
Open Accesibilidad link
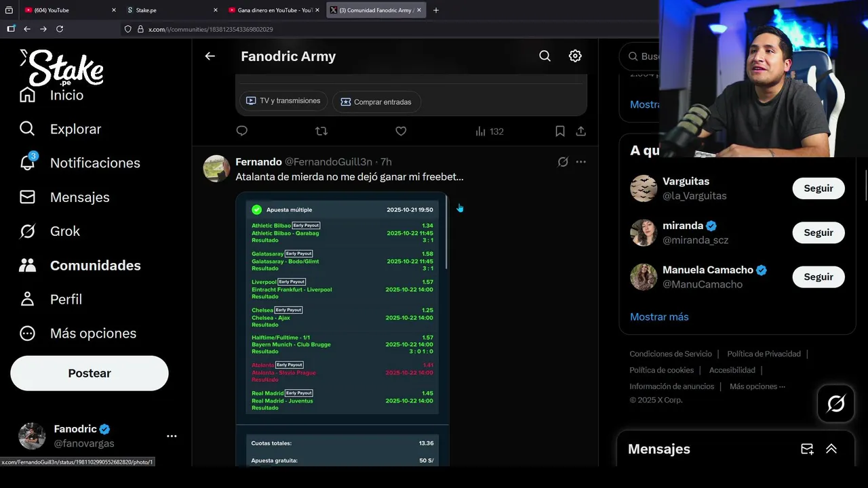tap(732, 370)
